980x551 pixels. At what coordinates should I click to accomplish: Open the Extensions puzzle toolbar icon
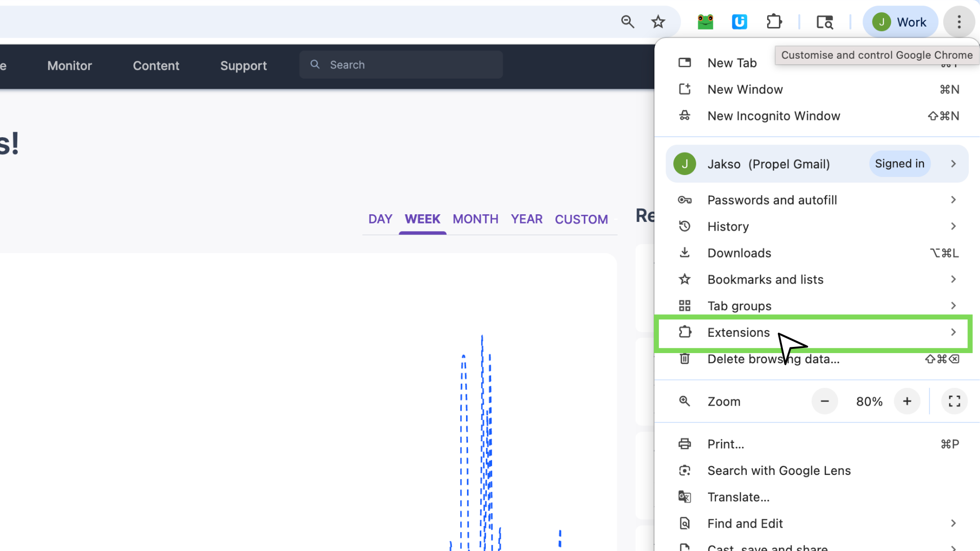click(774, 22)
